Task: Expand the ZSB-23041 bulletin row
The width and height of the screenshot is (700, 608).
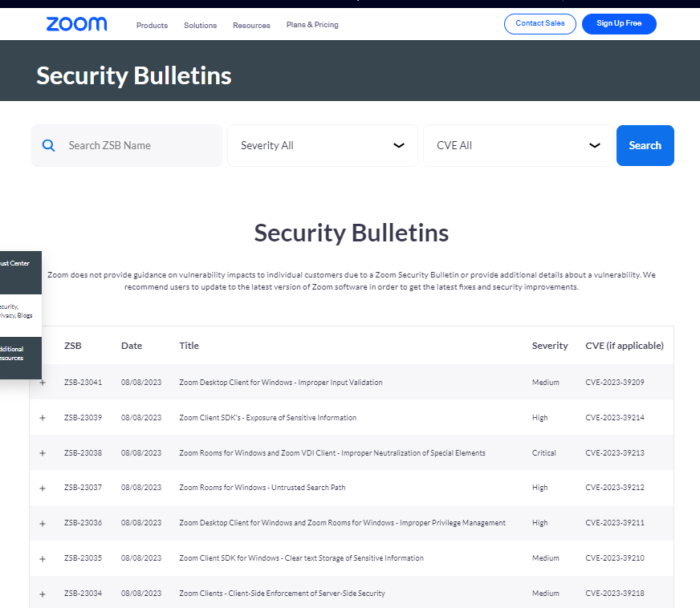Action: point(43,383)
